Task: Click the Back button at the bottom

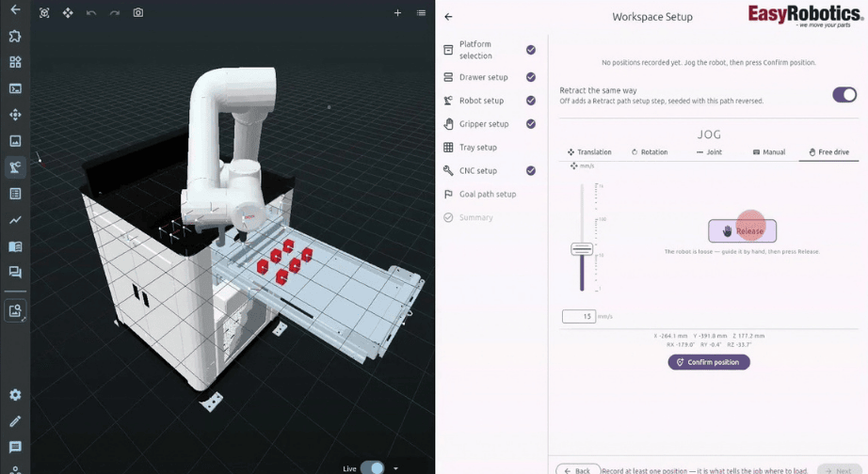Action: 577,470
